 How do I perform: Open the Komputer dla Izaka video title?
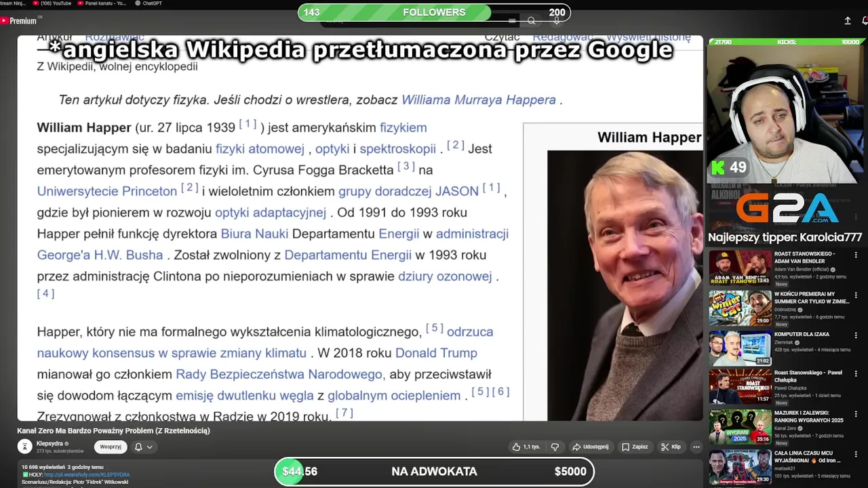802,334
